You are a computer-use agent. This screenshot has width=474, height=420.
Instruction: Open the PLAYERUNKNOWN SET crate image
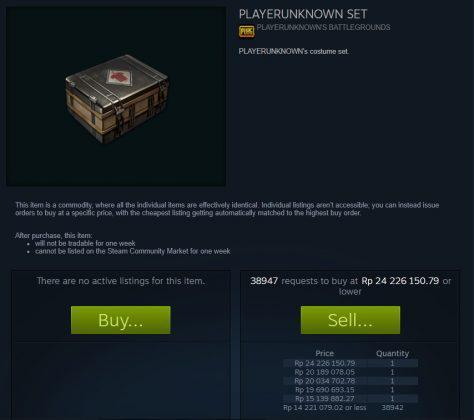coord(116,97)
